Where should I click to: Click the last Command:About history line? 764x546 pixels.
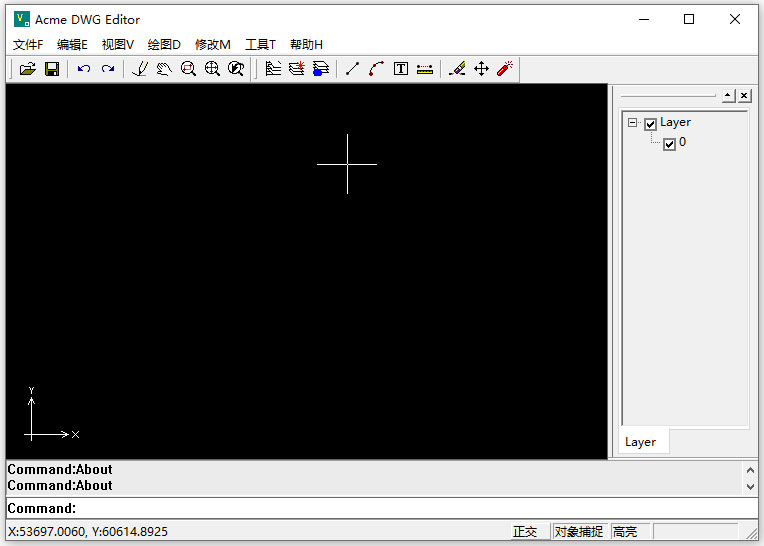[60, 486]
